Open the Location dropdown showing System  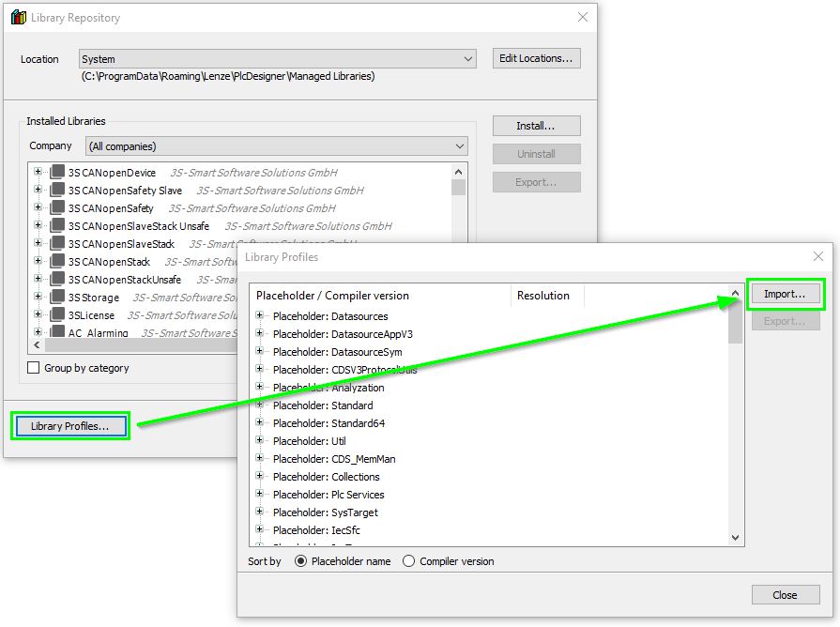278,59
